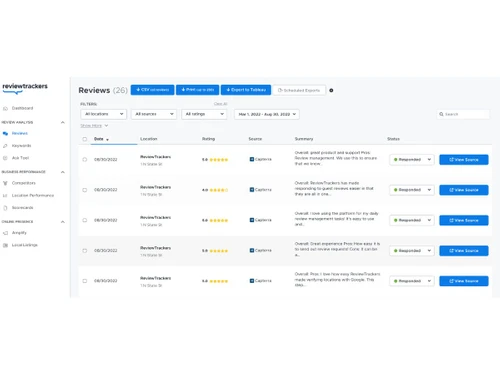Click the Capterra icon for the 'Great experience' review
This screenshot has height=375, width=500.
(252, 250)
